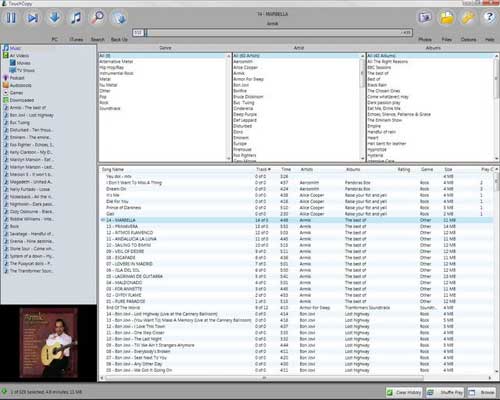The image size is (500, 400).
Task: Click the Armik album artwork thumbnail
Action: [48, 343]
